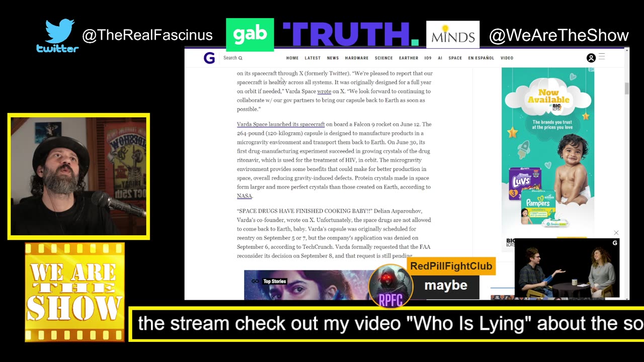This screenshot has width=644, height=362.
Task: Open the HOME nav item
Action: (292, 58)
